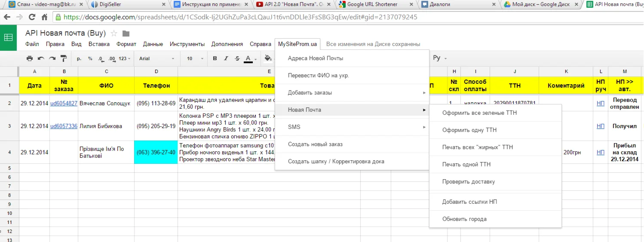Open order link ud6054827
Viewport: 644px width, 242px height.
[64, 104]
